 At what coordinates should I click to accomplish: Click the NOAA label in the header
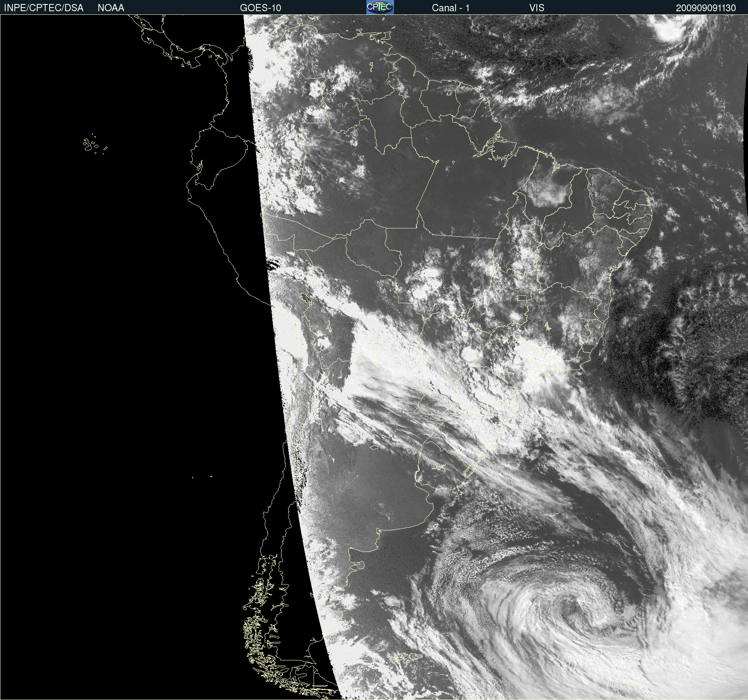(x=111, y=8)
